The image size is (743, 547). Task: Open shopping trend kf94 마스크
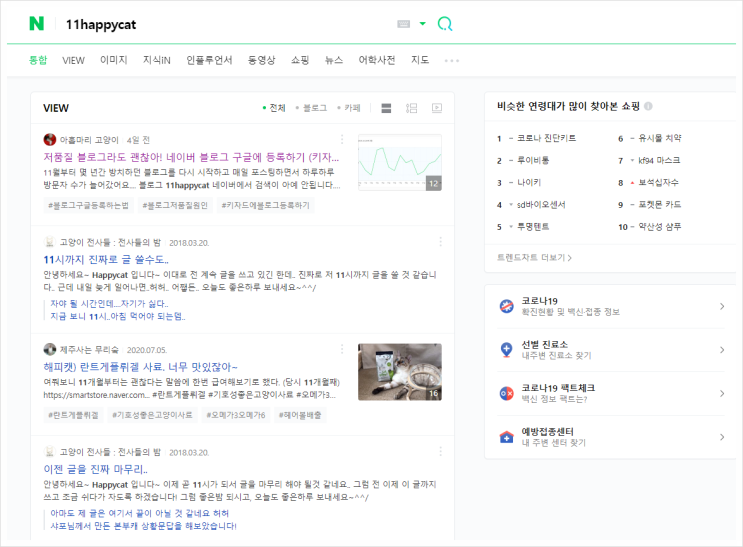(x=659, y=160)
